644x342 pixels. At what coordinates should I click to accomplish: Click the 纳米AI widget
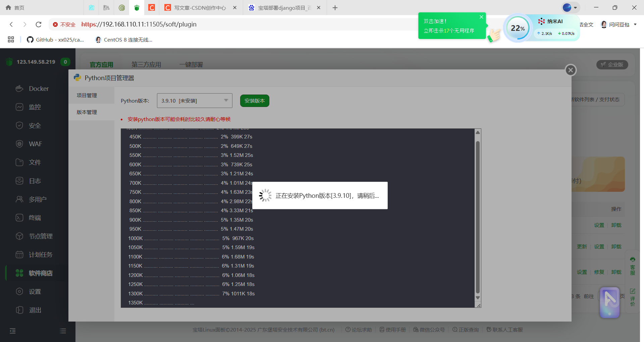(551, 21)
